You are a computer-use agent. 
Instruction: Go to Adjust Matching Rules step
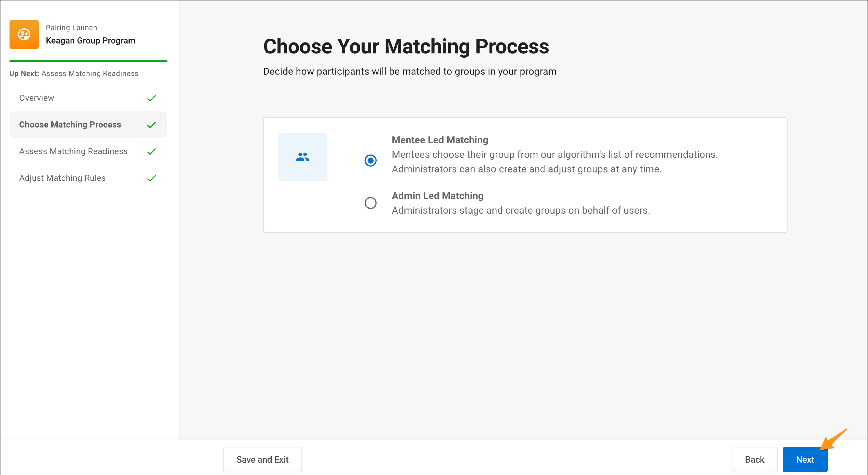(88, 178)
